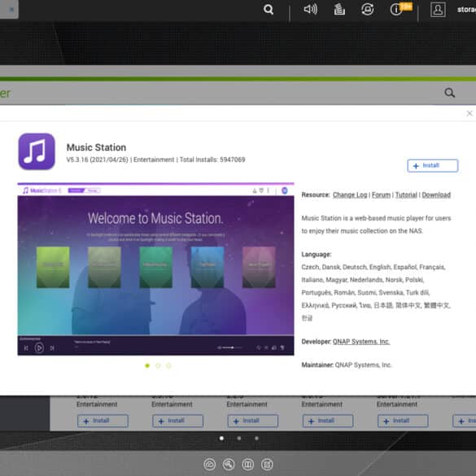Show third screenshot via carousel dot
Viewport: 476px width, 476px height.
(x=168, y=365)
